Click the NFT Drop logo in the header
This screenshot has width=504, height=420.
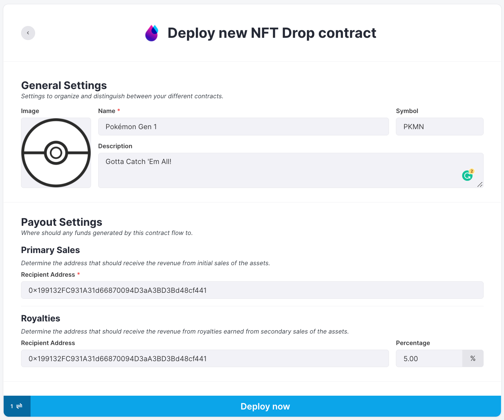[x=151, y=33]
